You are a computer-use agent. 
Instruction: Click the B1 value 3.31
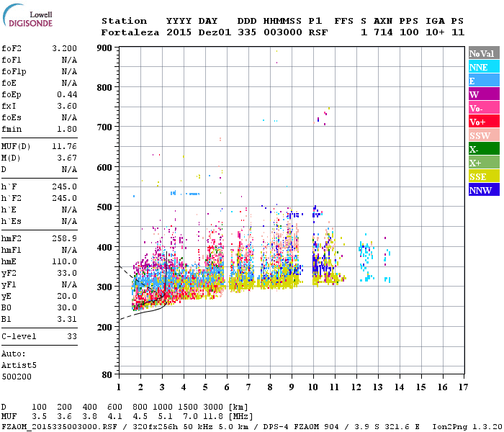coord(67,319)
